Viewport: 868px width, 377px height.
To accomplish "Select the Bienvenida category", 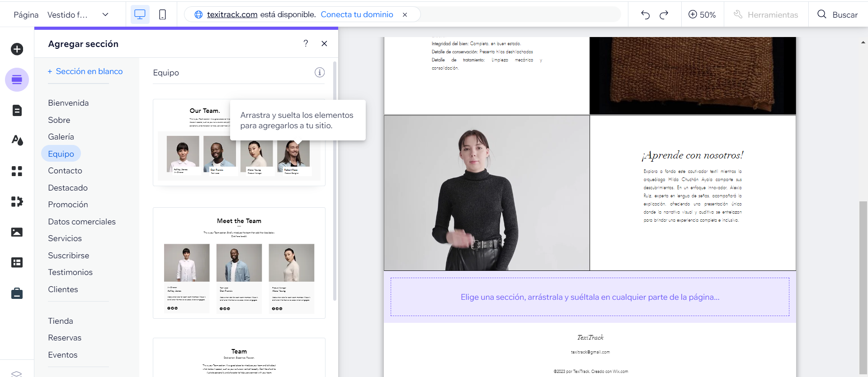I will tap(68, 103).
